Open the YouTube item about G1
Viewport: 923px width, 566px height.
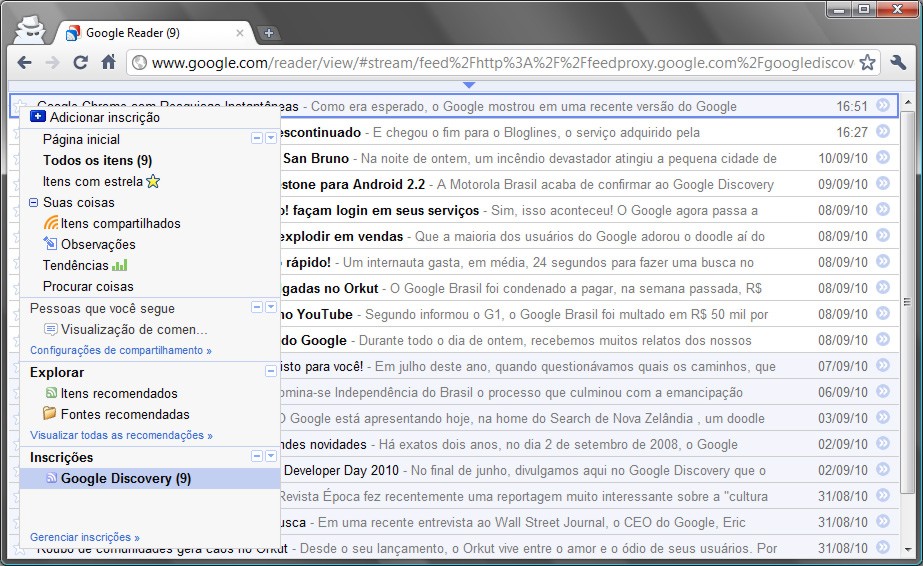coord(589,314)
